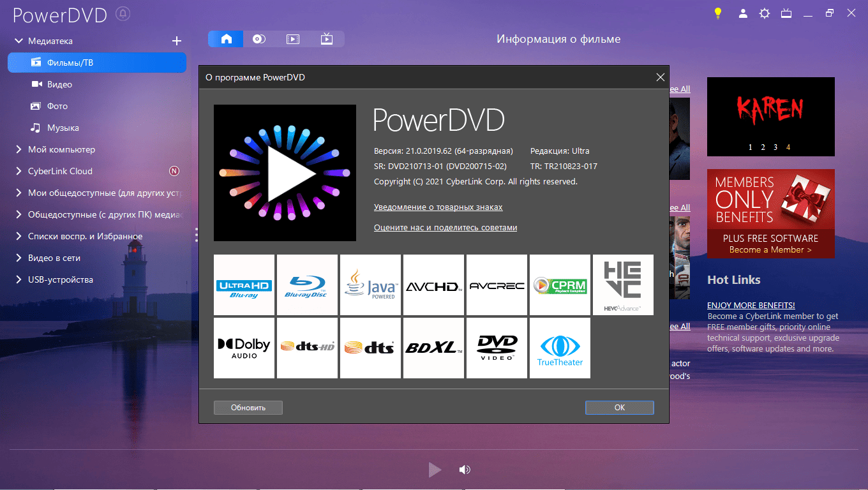Click the Ultra HD Blu-ray logo

click(244, 285)
